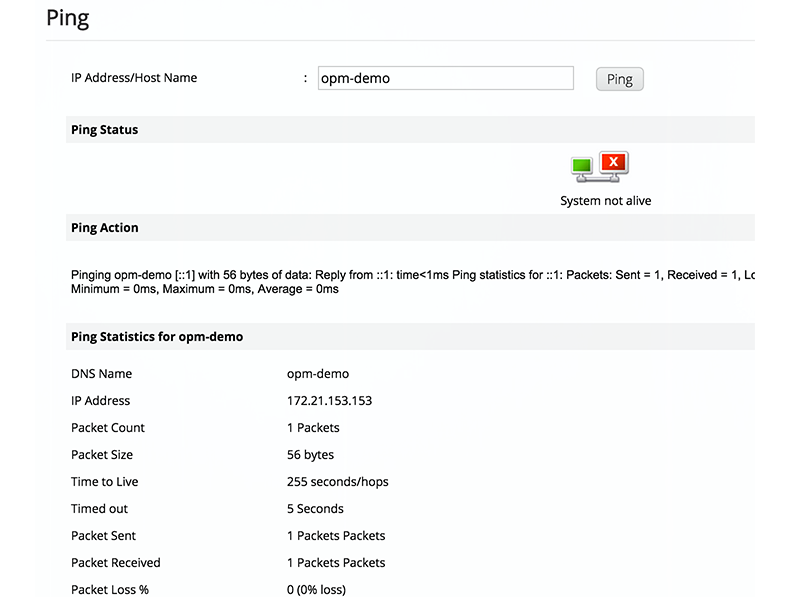Click the Ping page title
787x612 pixels.
68,18
